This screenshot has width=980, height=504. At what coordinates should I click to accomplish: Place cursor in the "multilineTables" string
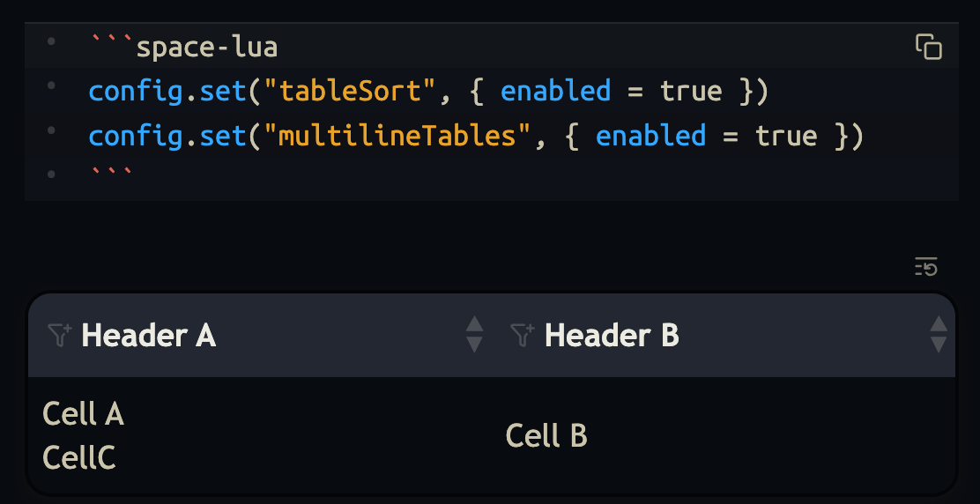[397, 136]
